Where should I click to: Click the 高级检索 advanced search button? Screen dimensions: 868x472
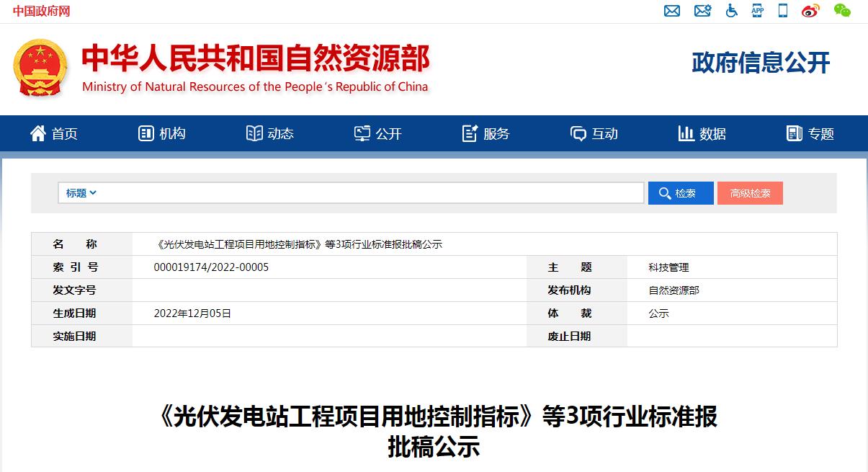(x=750, y=193)
